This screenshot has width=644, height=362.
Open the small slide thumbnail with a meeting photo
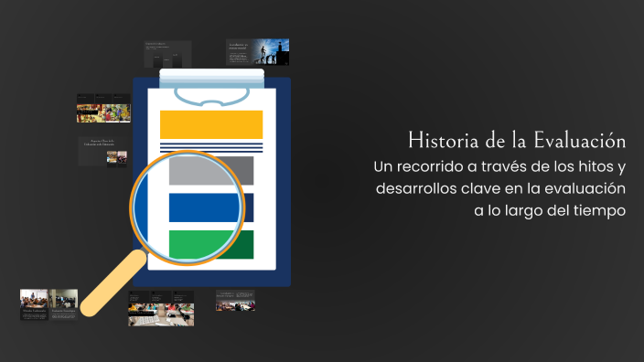click(x=235, y=301)
